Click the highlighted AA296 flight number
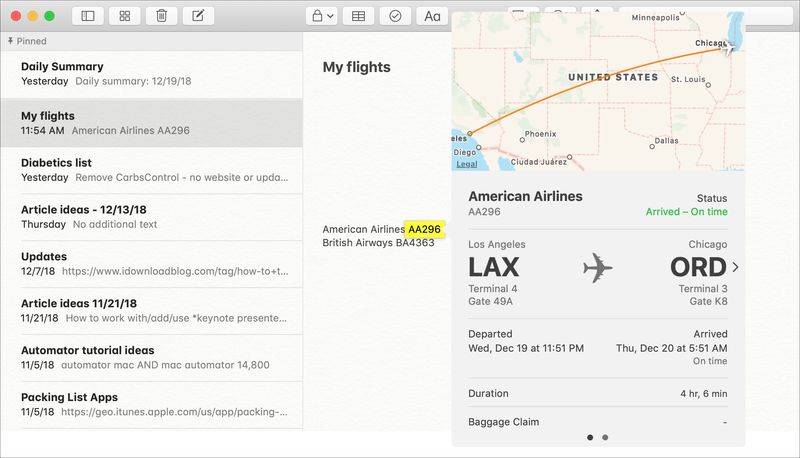This screenshot has width=800, height=458. [424, 229]
